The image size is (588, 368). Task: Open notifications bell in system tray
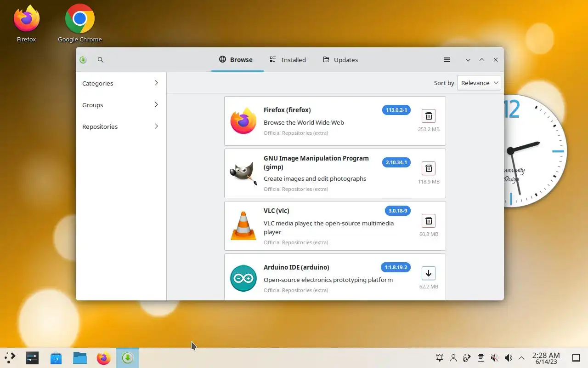point(440,358)
